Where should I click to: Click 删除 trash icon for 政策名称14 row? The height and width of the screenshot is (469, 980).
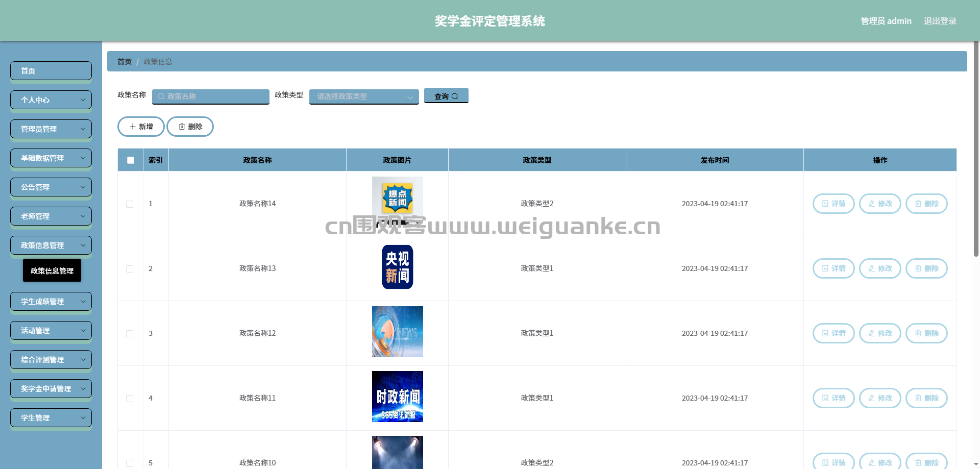[918, 204]
